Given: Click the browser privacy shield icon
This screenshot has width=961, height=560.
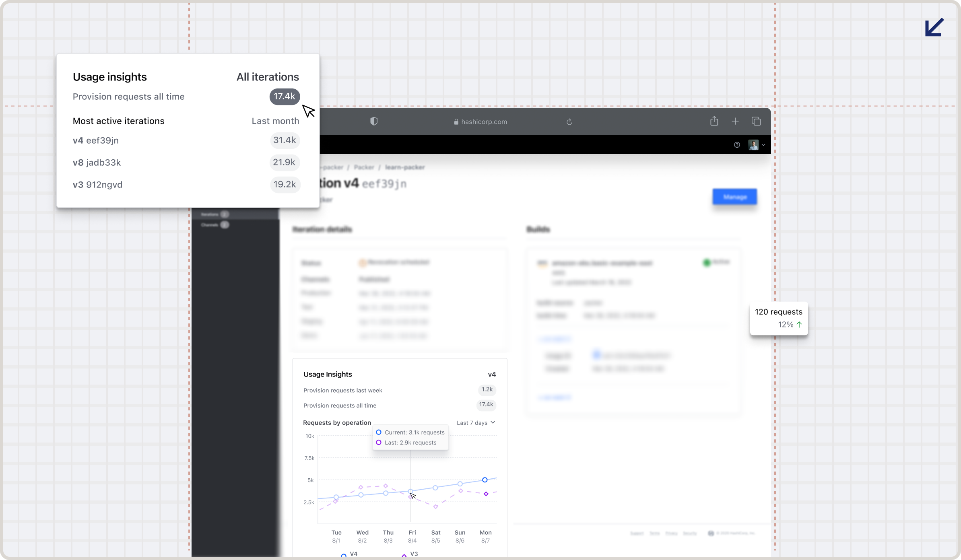Looking at the screenshot, I should click(374, 121).
